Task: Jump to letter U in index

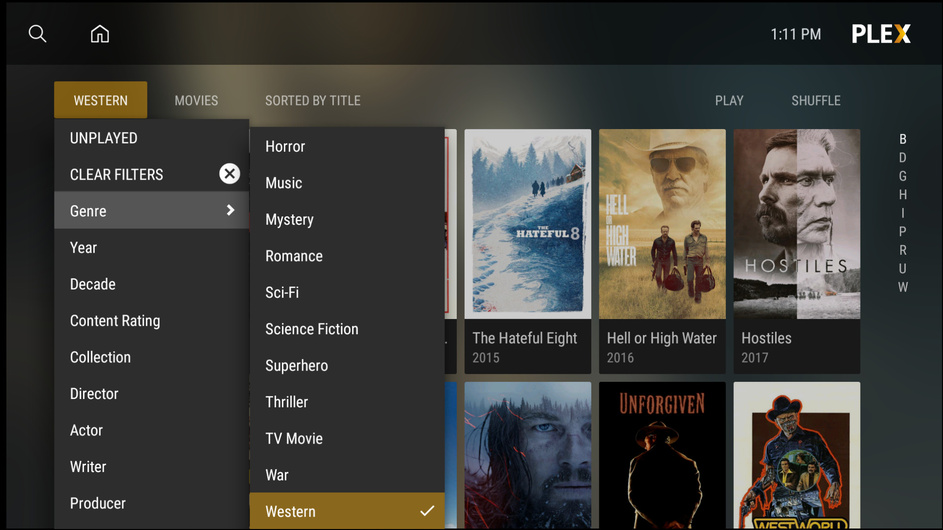Action: (903, 268)
